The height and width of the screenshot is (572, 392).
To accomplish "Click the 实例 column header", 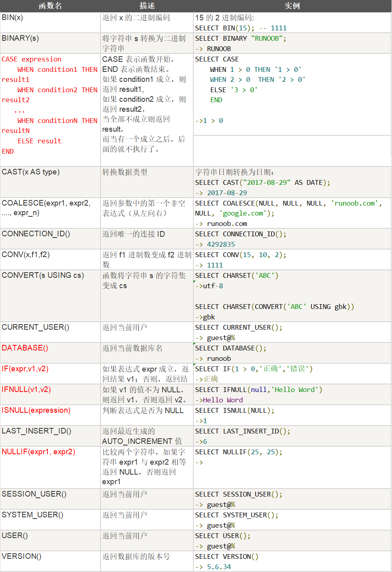I will tap(292, 6).
